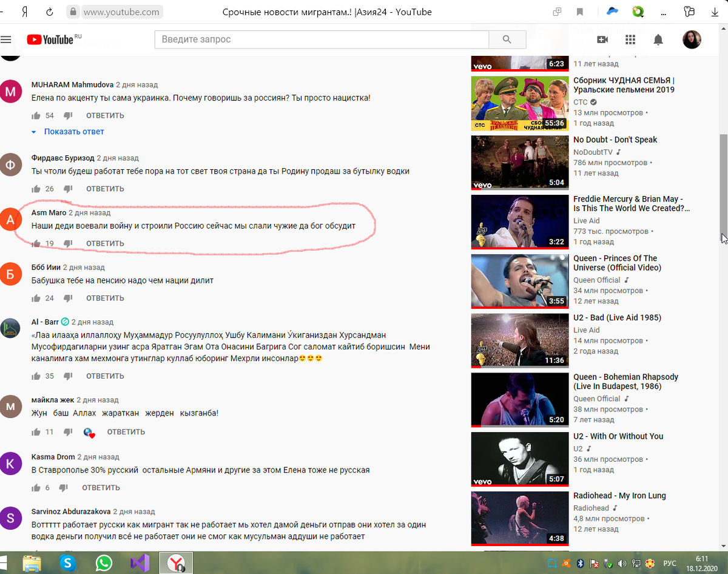Open MUHARAM Mahmudova's channel name

click(72, 85)
